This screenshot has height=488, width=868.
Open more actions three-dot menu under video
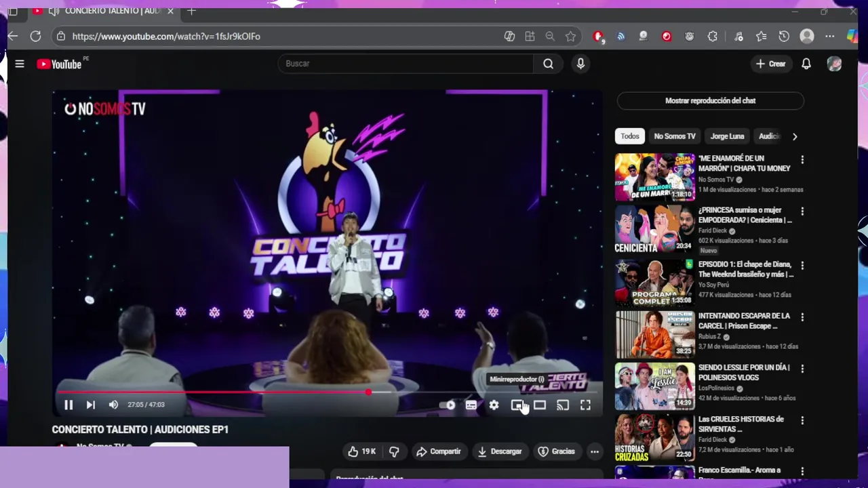595,451
